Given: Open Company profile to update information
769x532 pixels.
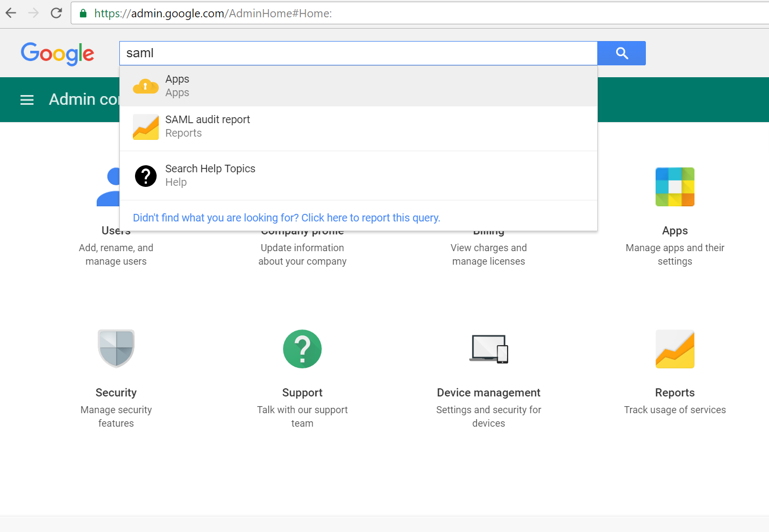Looking at the screenshot, I should (302, 254).
